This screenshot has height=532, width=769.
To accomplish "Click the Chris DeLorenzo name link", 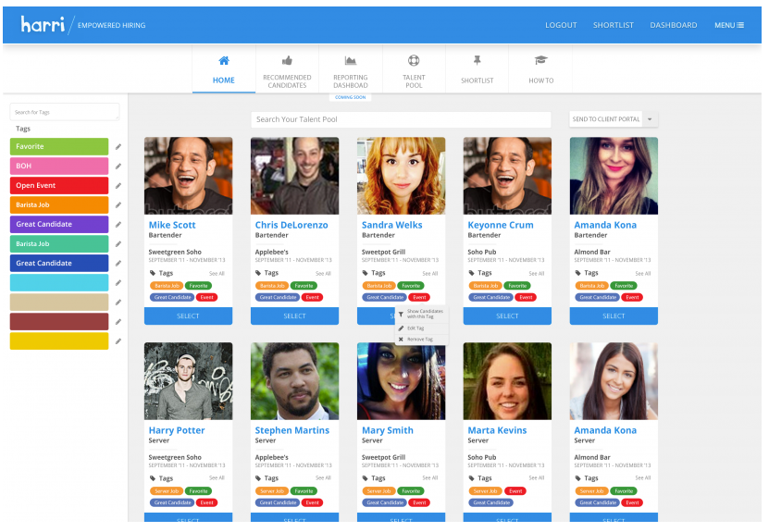I will pos(291,225).
